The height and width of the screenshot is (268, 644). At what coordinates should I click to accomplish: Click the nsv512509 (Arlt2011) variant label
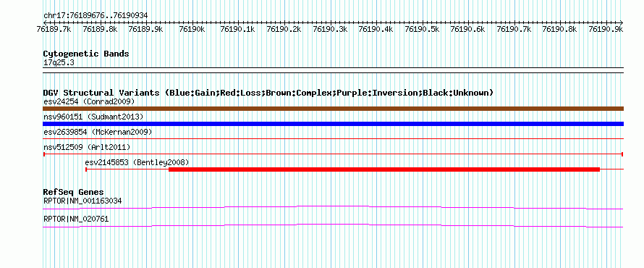tap(87, 147)
